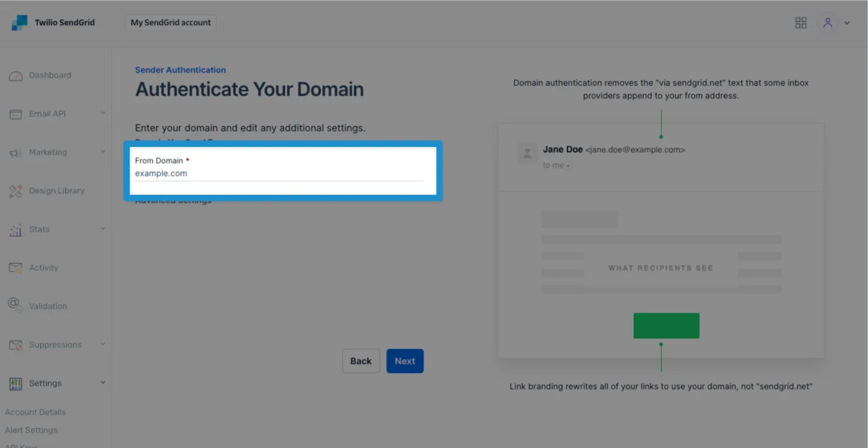The width and height of the screenshot is (868, 448).
Task: Click the Back button
Action: pos(361,361)
